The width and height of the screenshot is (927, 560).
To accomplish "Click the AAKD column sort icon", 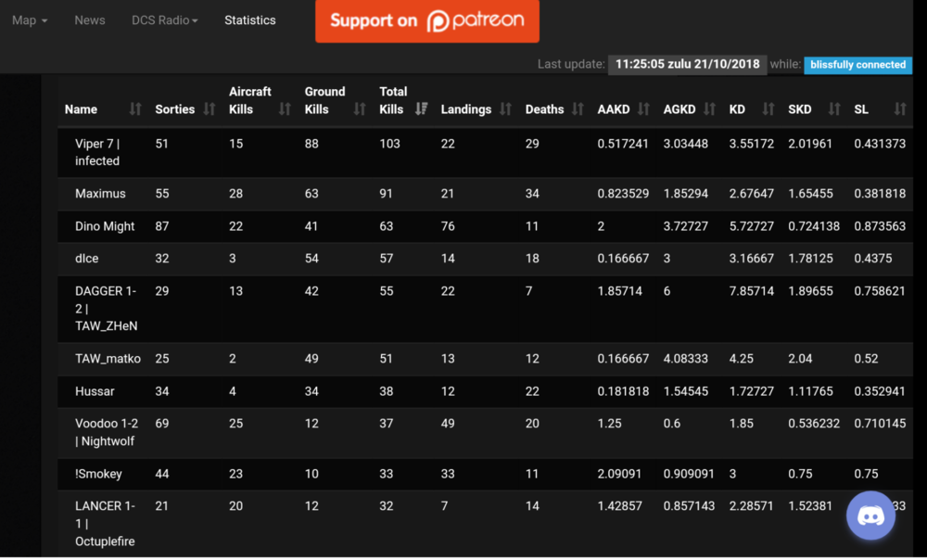I will pos(643,109).
